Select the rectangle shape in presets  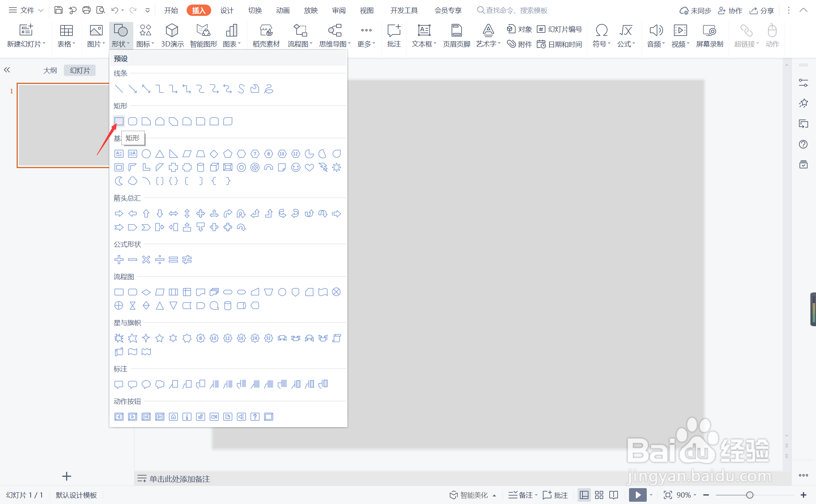119,121
